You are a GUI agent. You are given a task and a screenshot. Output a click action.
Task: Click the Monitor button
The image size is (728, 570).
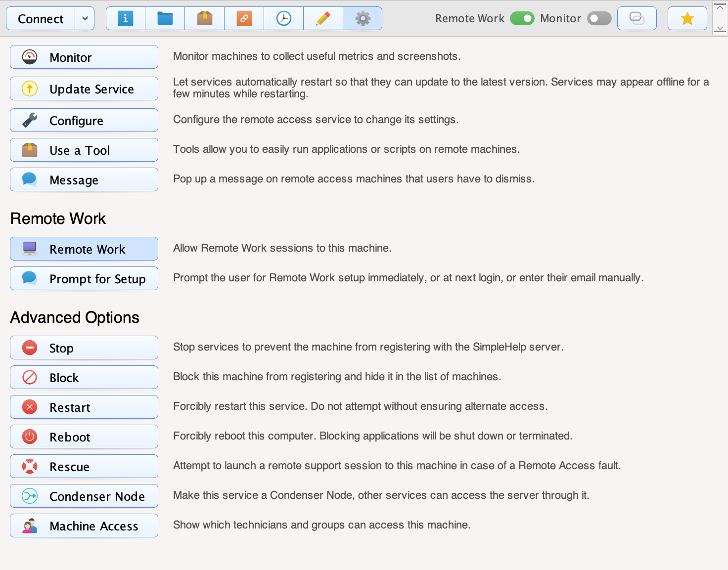coord(84,57)
